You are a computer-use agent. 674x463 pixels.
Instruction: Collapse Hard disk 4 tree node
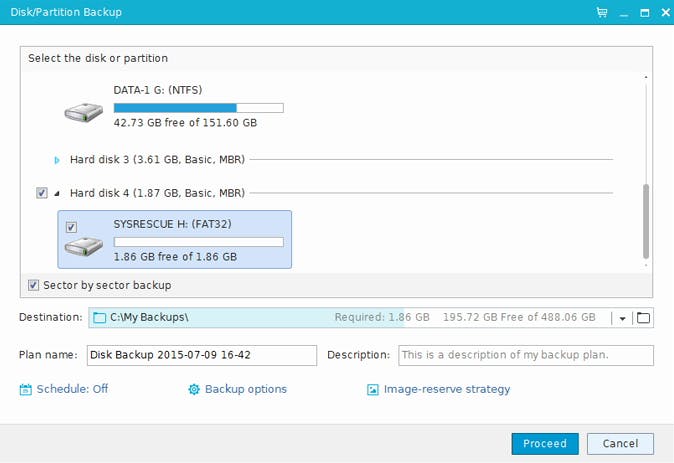click(x=57, y=194)
